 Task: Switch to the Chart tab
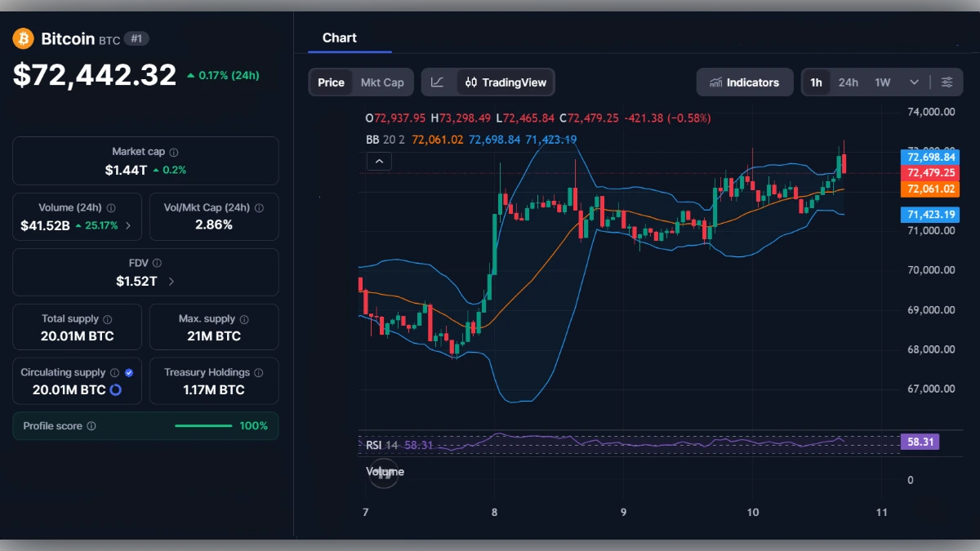pos(340,38)
